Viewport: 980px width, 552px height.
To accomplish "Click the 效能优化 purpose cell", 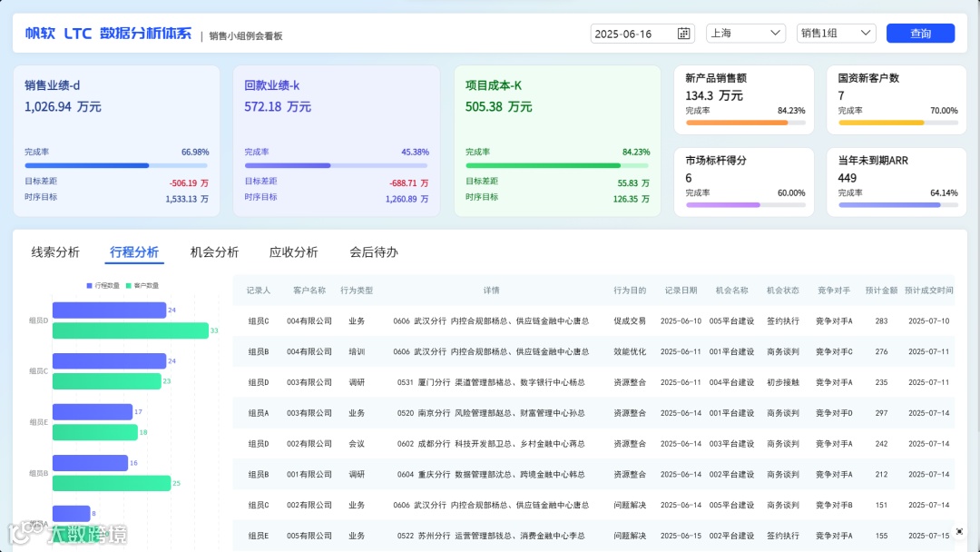I will pos(630,352).
